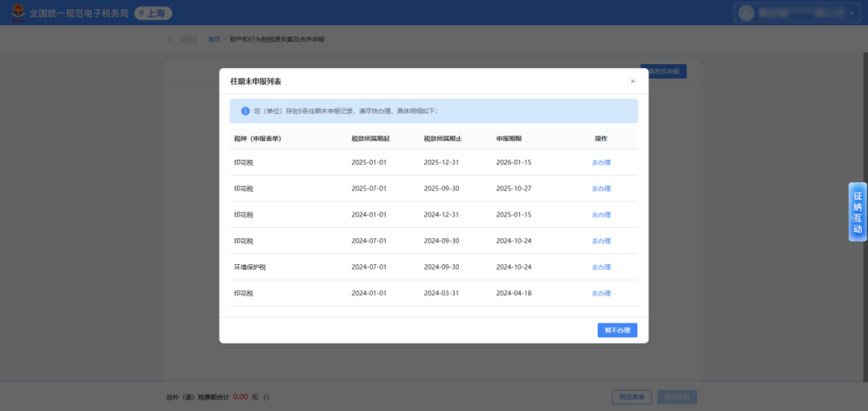The image size is (868, 411).
Task: Open the 首页 breadcrumb link
Action: click(215, 39)
